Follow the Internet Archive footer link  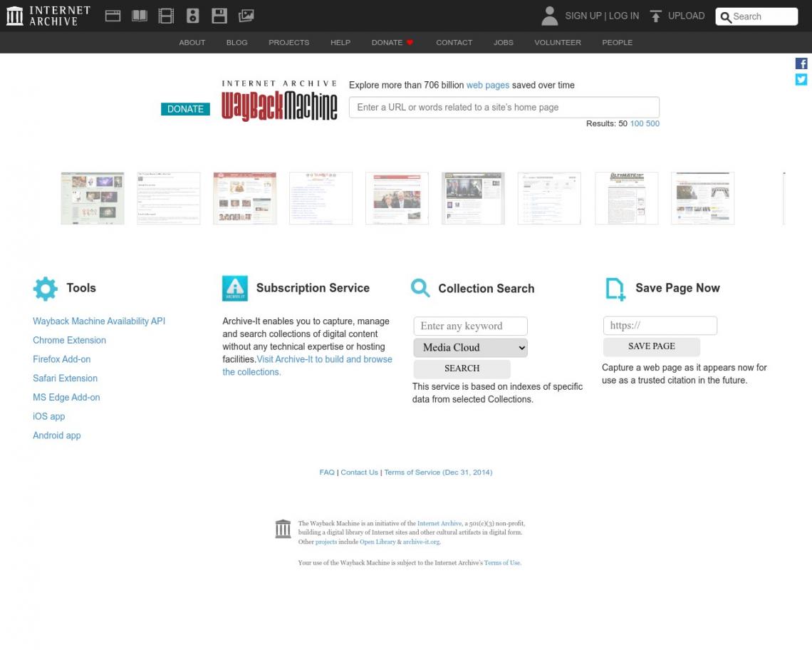click(x=439, y=524)
